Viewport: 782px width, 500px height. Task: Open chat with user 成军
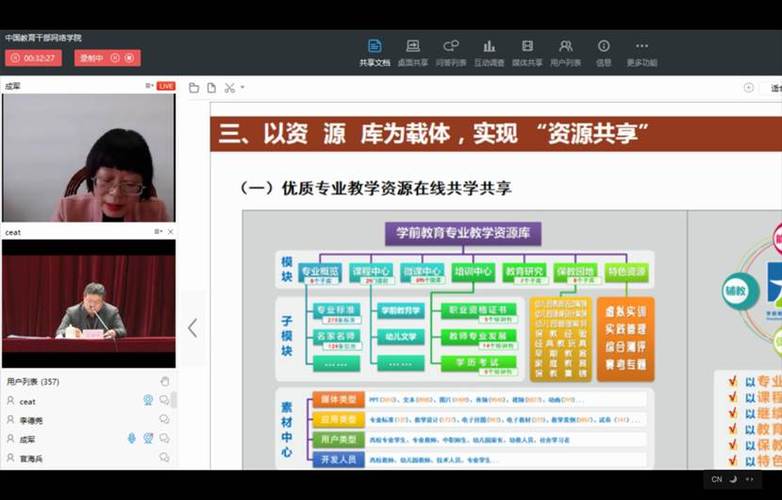(164, 438)
